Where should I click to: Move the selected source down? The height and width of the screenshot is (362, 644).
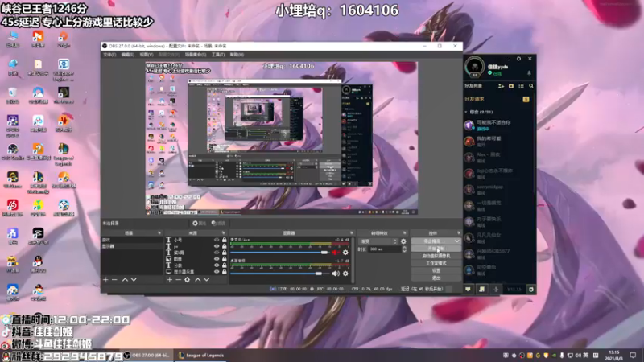pos(207,279)
